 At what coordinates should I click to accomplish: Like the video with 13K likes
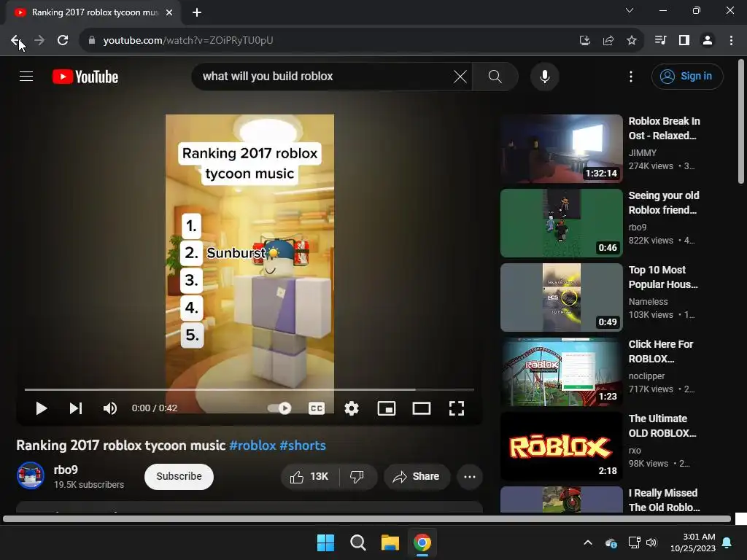click(309, 476)
